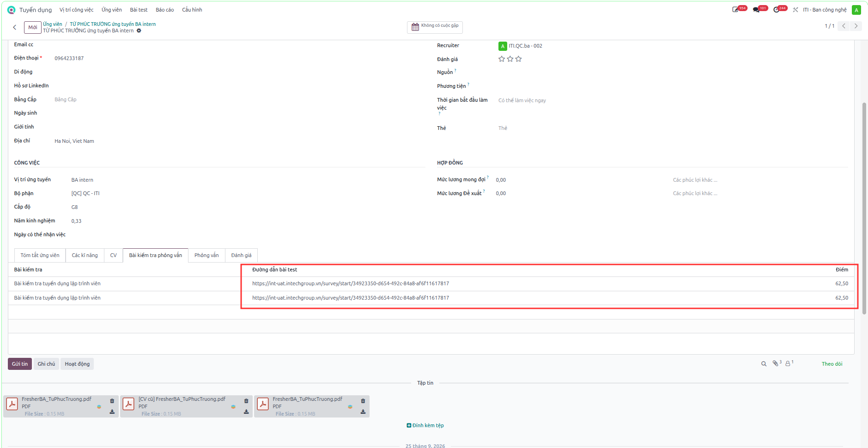Open the Báo cáo menu

click(x=165, y=10)
